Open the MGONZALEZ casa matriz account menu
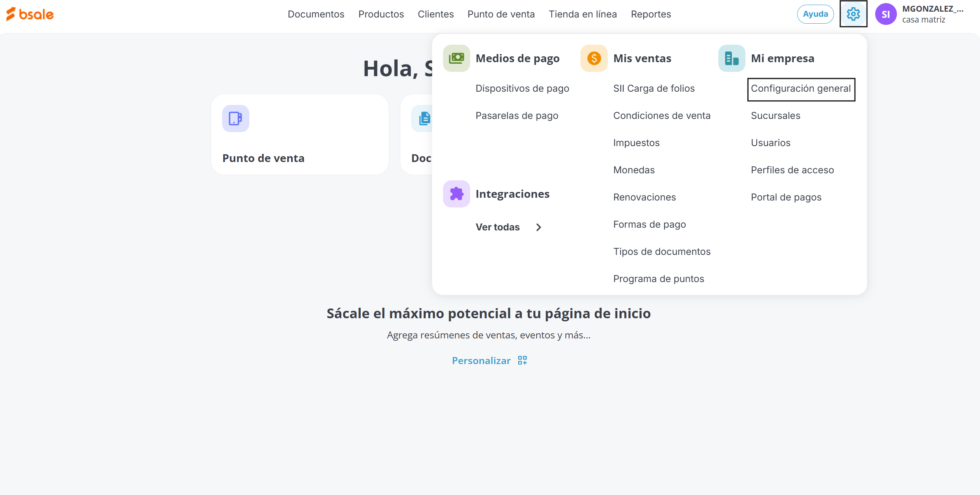This screenshot has height=495, width=980. pos(932,14)
